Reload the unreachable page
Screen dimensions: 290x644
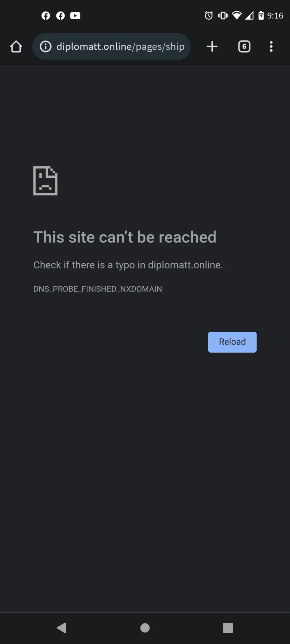pyautogui.click(x=232, y=342)
